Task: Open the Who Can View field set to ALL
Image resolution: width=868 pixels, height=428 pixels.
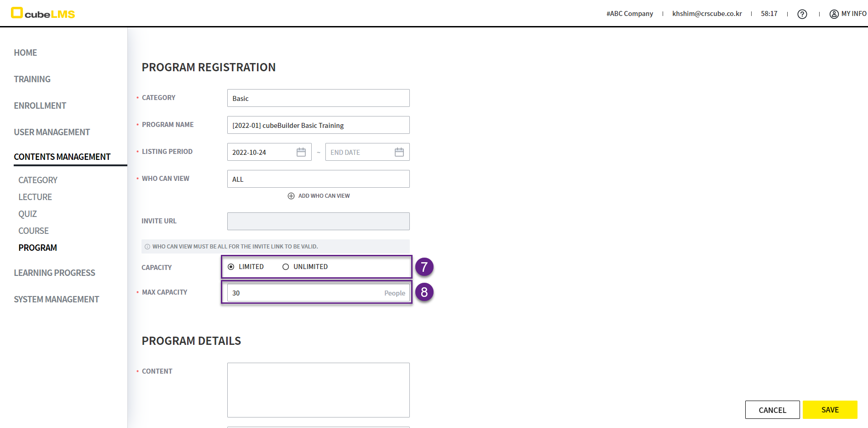Action: pyautogui.click(x=318, y=179)
